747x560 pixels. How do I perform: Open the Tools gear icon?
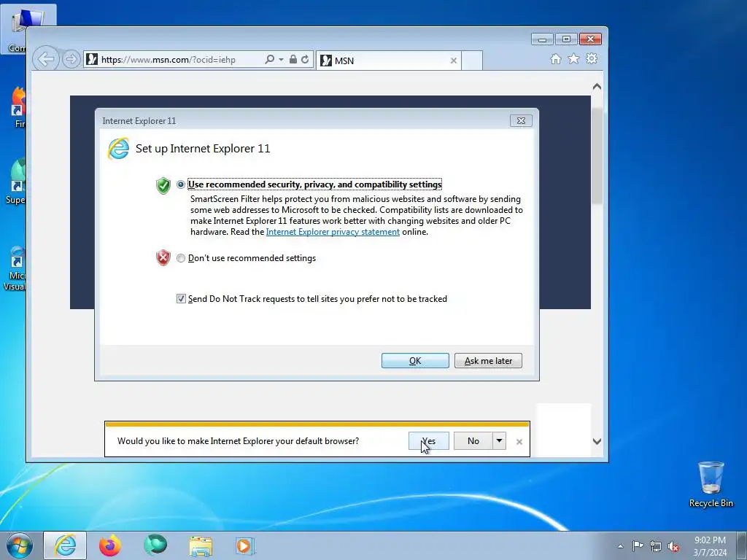pyautogui.click(x=592, y=58)
